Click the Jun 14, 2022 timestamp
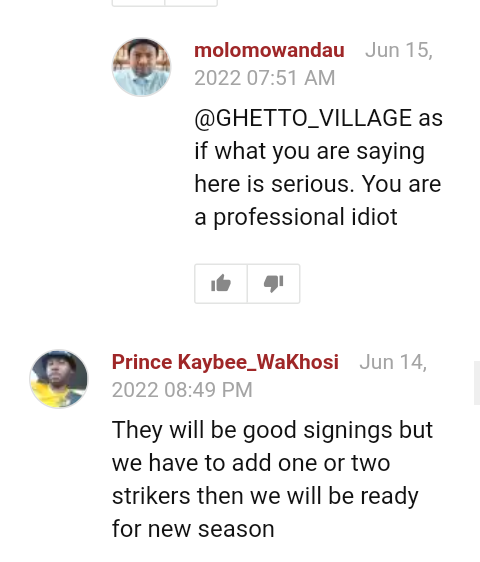 click(x=269, y=376)
